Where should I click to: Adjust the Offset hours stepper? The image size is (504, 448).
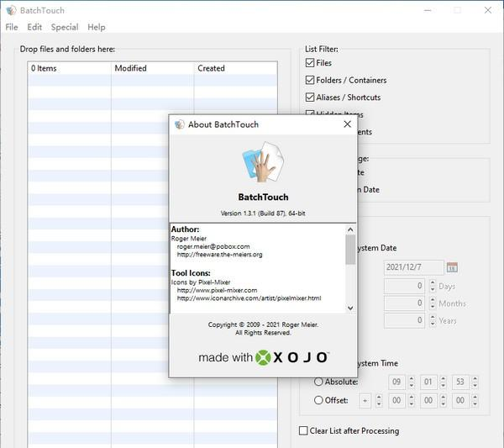coord(412,400)
